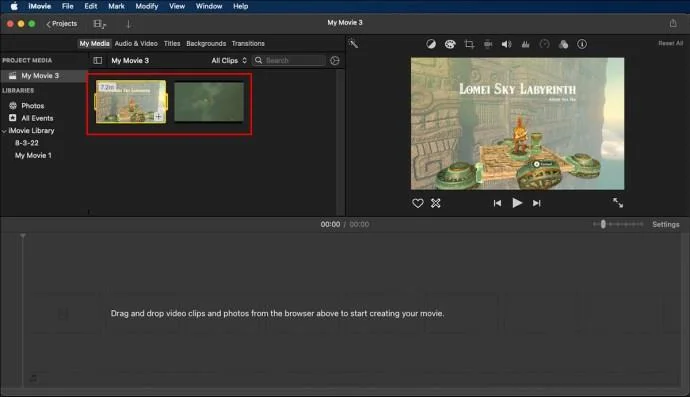Enter fullscreen playback with expand arrows
Screen dimensions: 690x397
click(x=618, y=202)
